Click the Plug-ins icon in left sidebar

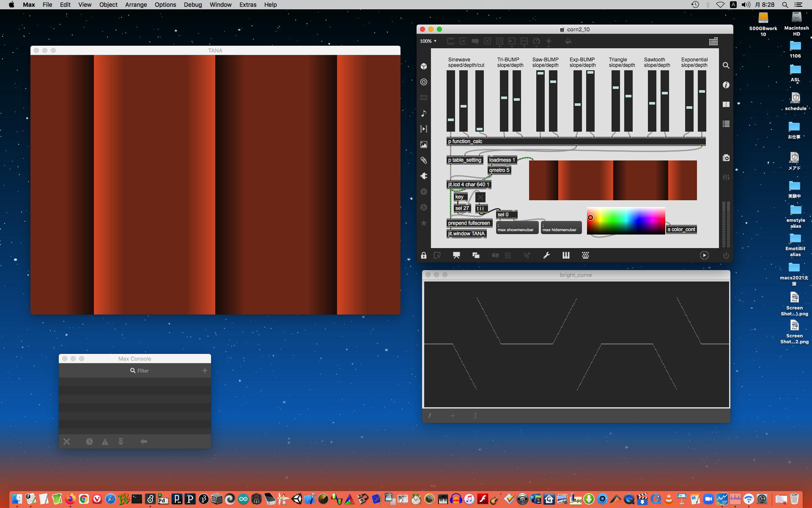[424, 176]
